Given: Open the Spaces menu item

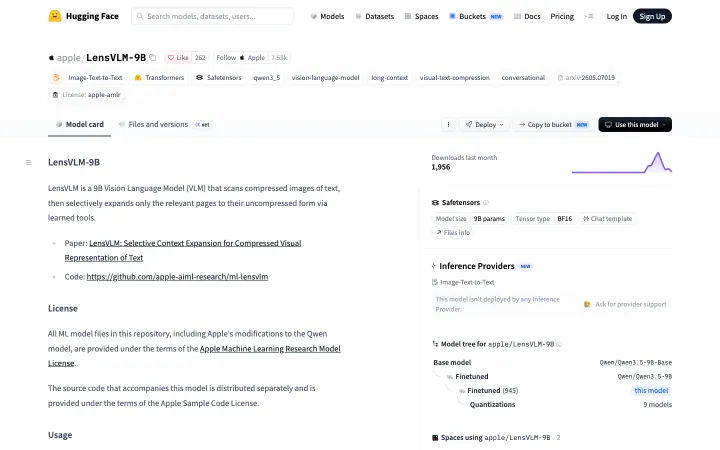Looking at the screenshot, I should coord(421,16).
